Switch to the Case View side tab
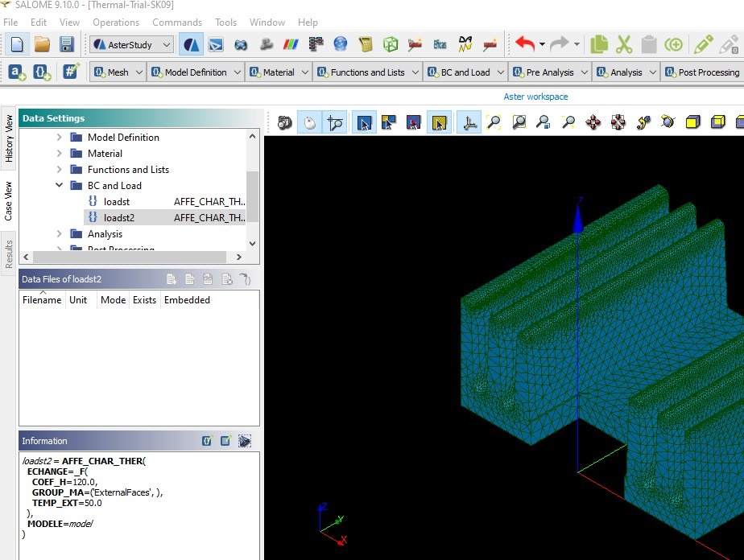The height and width of the screenshot is (560, 744). click(9, 201)
